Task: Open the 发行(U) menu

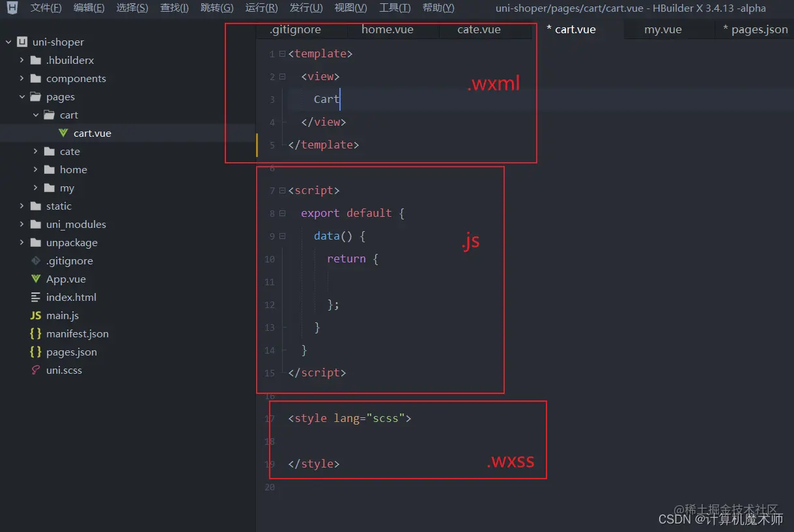Action: click(x=306, y=8)
